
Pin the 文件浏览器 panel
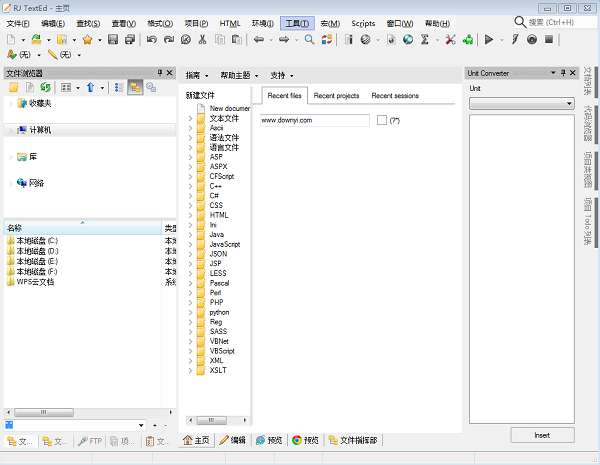(160, 73)
